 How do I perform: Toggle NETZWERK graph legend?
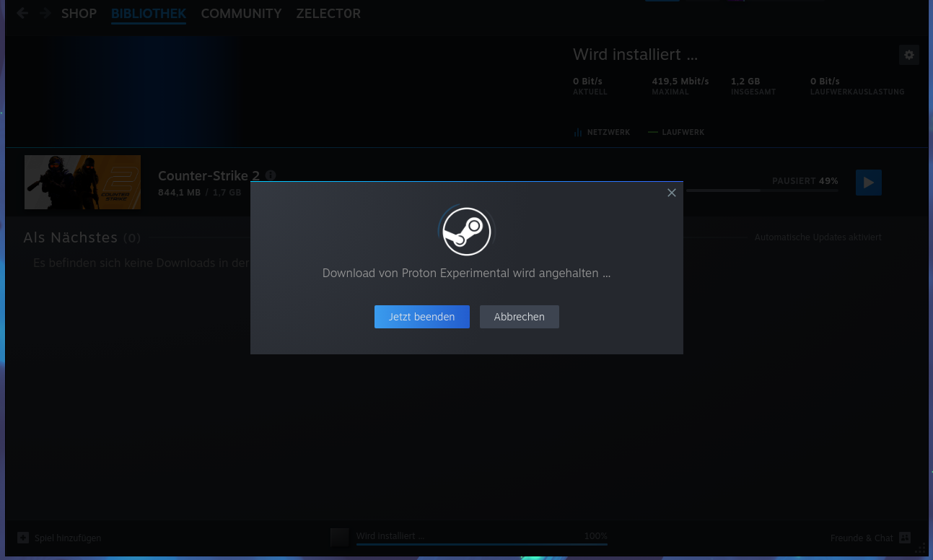[602, 132]
